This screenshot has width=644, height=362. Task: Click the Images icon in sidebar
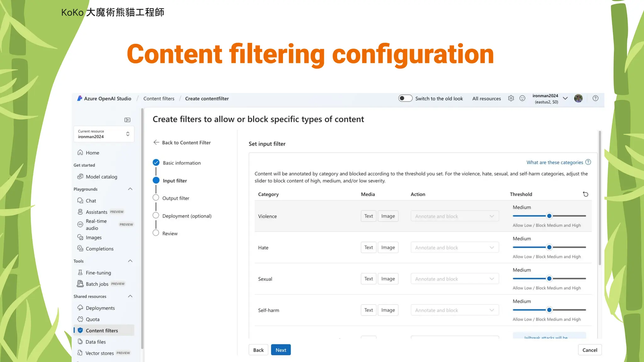(80, 237)
